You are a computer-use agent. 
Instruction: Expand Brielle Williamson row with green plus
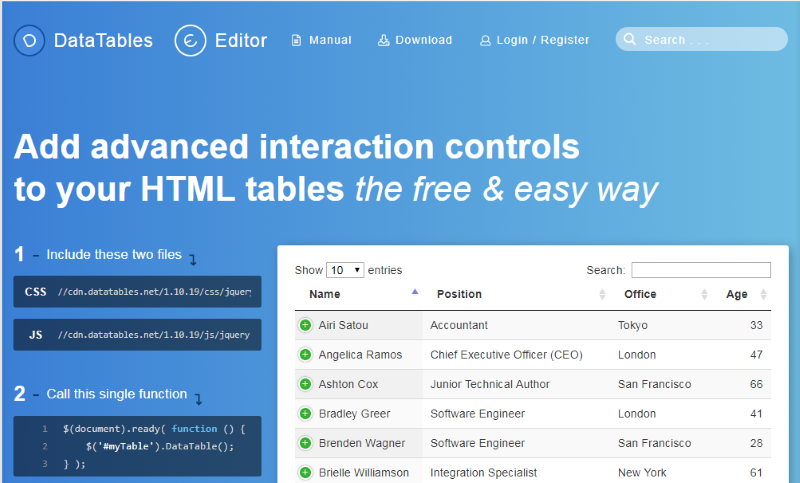(305, 473)
